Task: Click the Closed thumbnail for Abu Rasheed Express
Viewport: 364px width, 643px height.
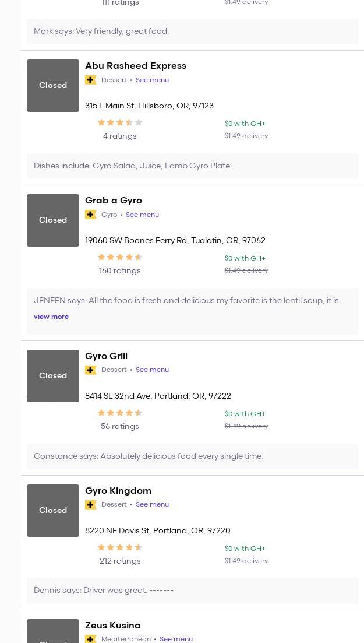Action: 53,86
